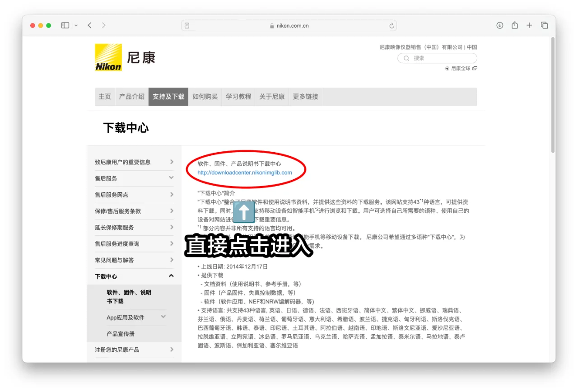Screen dimensions: 578x392
Task: Switch to the 学习教程 tab
Action: pyautogui.click(x=238, y=97)
